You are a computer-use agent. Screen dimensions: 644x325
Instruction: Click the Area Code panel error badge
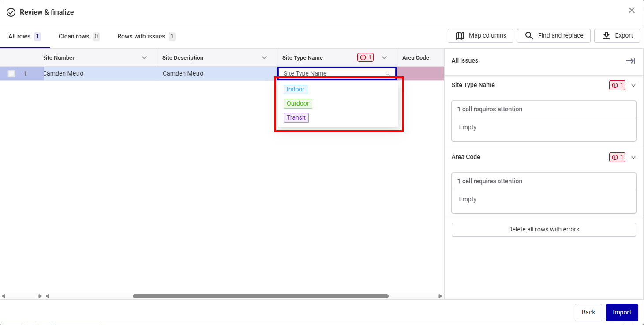click(617, 157)
